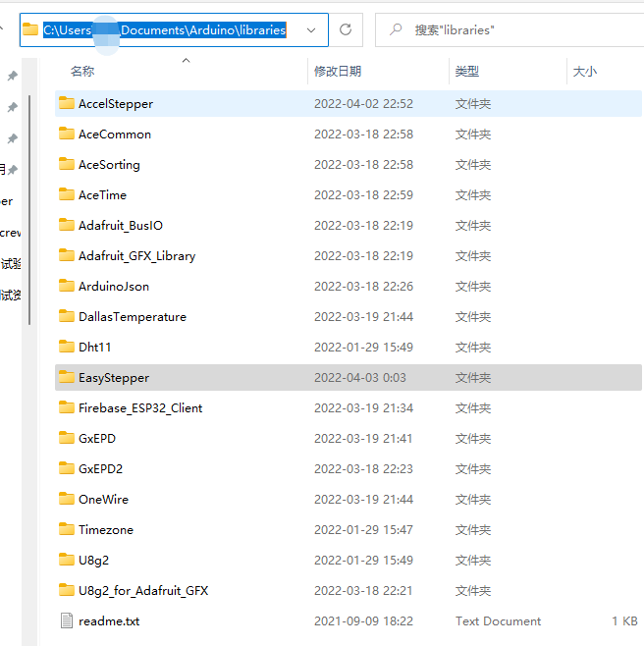This screenshot has height=646, width=644.
Task: Select the Dht11 folder name
Action: [95, 348]
